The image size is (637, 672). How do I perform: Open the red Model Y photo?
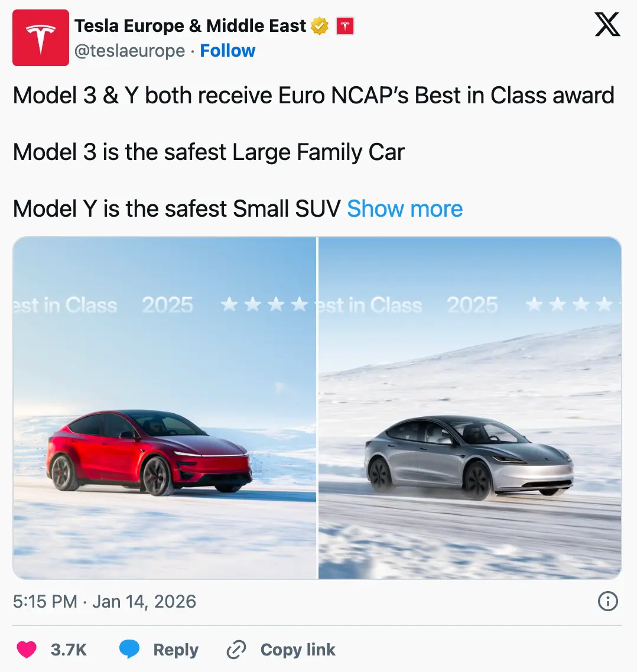(x=164, y=407)
